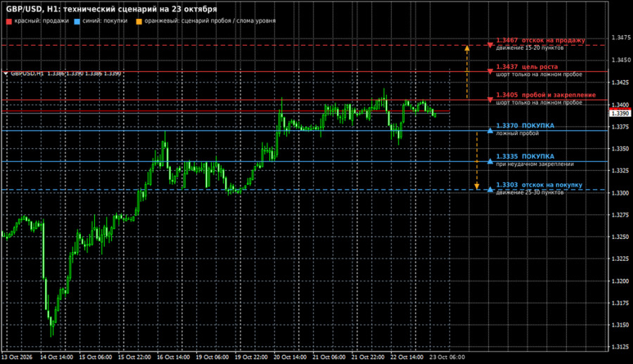The height and width of the screenshot is (364, 633).
Task: Select label '1.3370 ПОКУПКА'
Action: 525,126
